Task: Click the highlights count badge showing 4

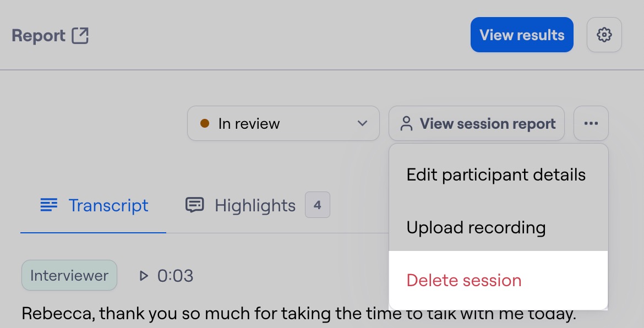Action: pyautogui.click(x=317, y=204)
